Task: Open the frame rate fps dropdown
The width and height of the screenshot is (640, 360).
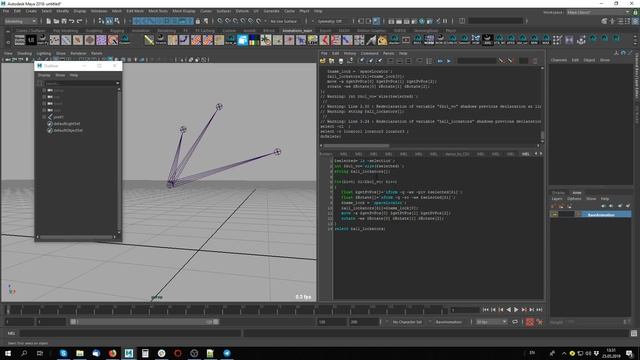Action: [491, 322]
